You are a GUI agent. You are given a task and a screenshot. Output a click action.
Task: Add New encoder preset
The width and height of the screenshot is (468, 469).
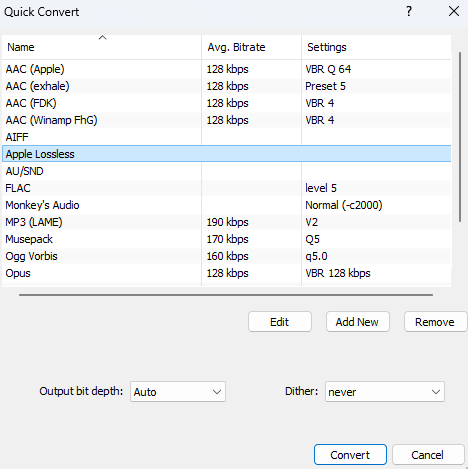coord(358,322)
